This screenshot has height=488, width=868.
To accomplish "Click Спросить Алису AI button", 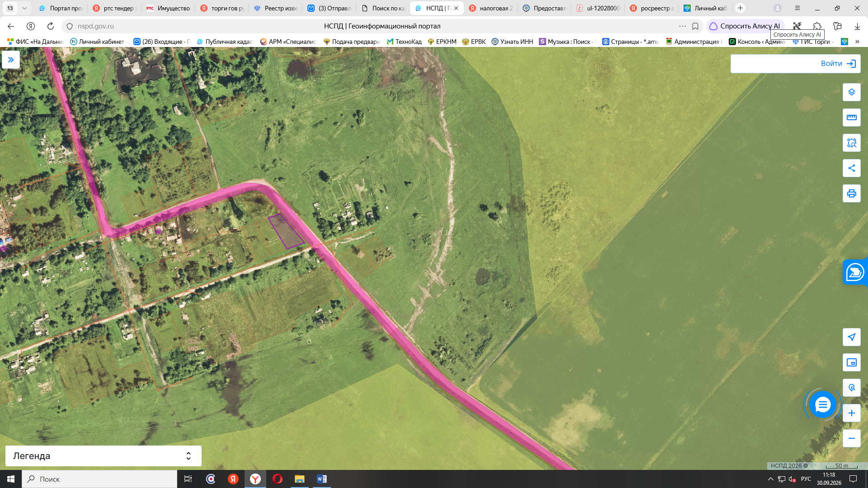I will (x=745, y=26).
